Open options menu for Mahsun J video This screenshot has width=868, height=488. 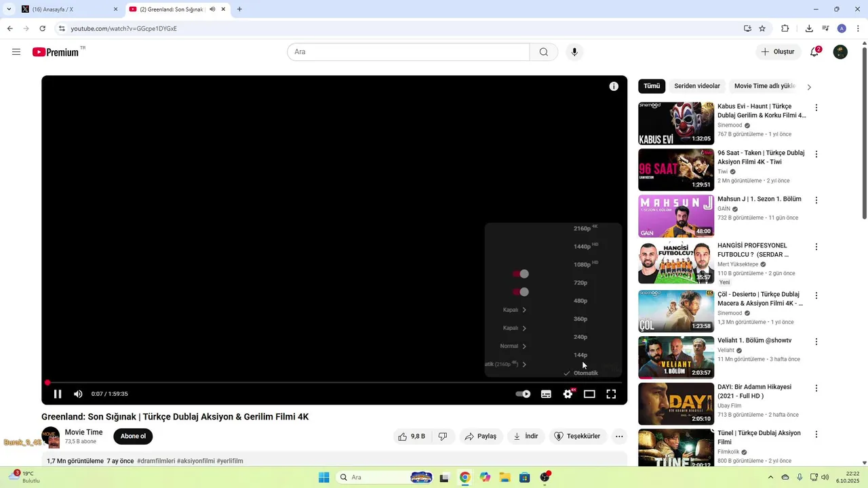click(816, 201)
